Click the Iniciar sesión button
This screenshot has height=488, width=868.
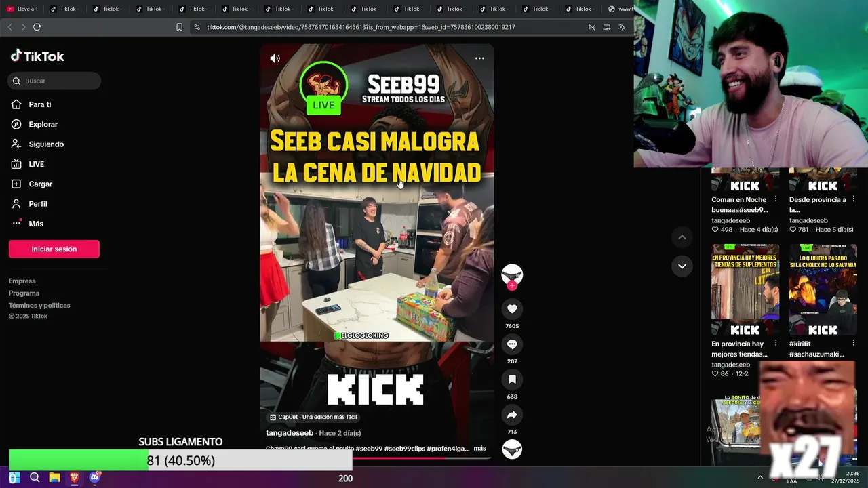pos(54,249)
